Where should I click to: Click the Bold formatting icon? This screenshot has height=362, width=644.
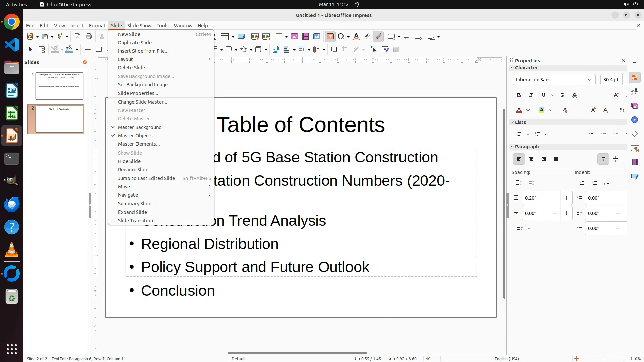[x=519, y=95]
